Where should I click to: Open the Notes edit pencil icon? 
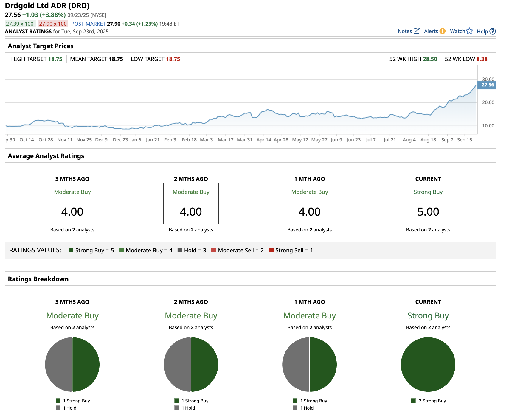[417, 31]
